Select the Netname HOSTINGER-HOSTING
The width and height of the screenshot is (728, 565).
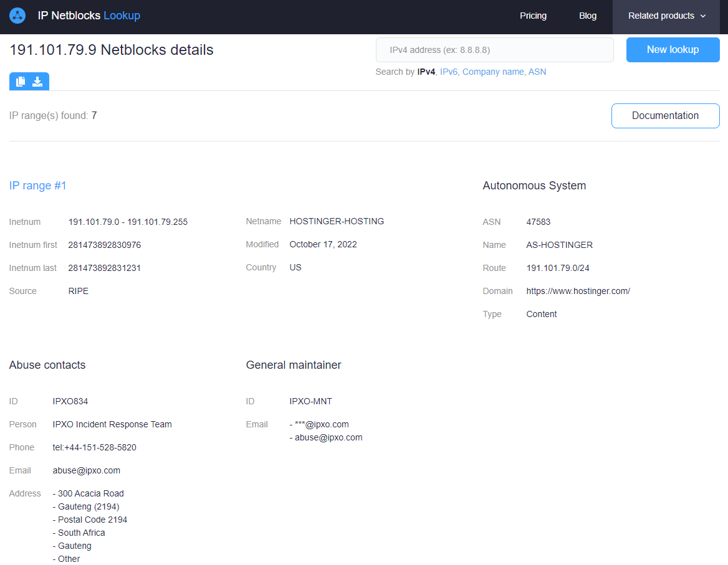(x=337, y=221)
